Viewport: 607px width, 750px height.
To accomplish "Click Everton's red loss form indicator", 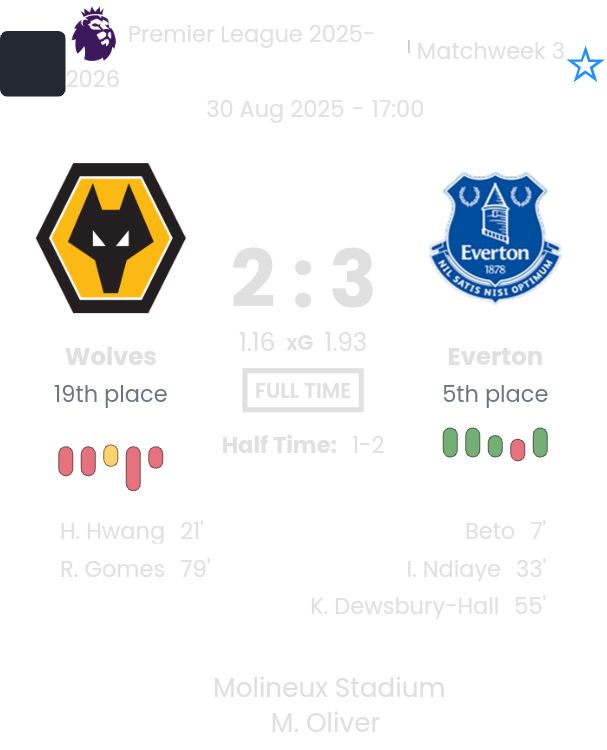I will tap(518, 449).
